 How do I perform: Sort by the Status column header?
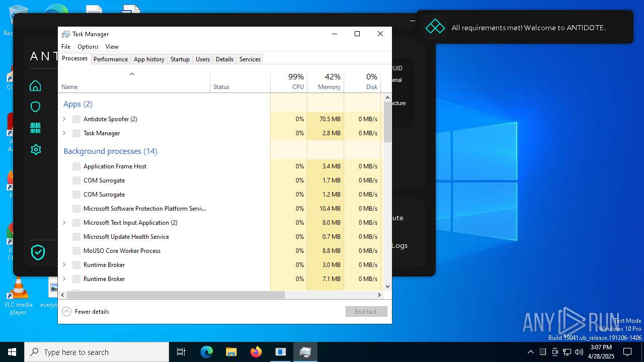click(240, 82)
